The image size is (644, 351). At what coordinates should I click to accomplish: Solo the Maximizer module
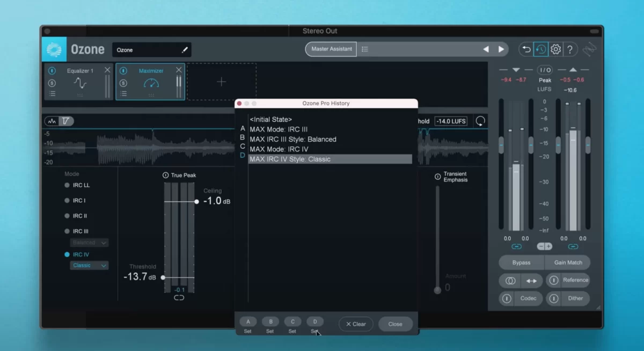(123, 83)
